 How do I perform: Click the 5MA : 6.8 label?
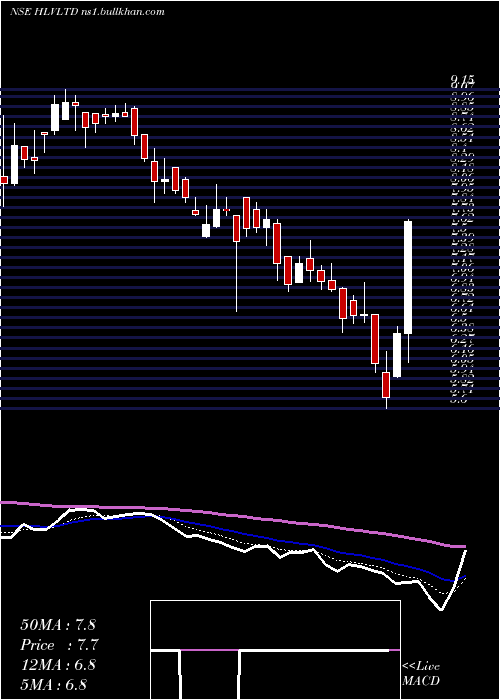click(54, 684)
